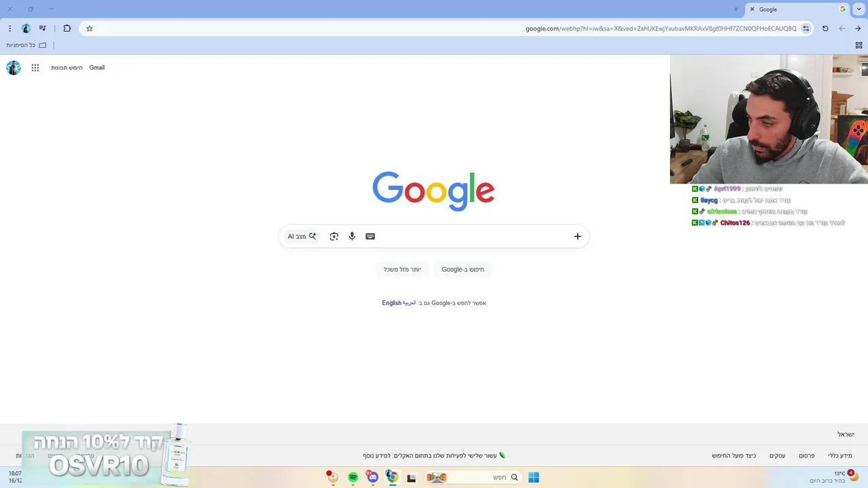Open the apps shortcut on the bookmarks bar
This screenshot has width=868, height=488.
click(859, 45)
